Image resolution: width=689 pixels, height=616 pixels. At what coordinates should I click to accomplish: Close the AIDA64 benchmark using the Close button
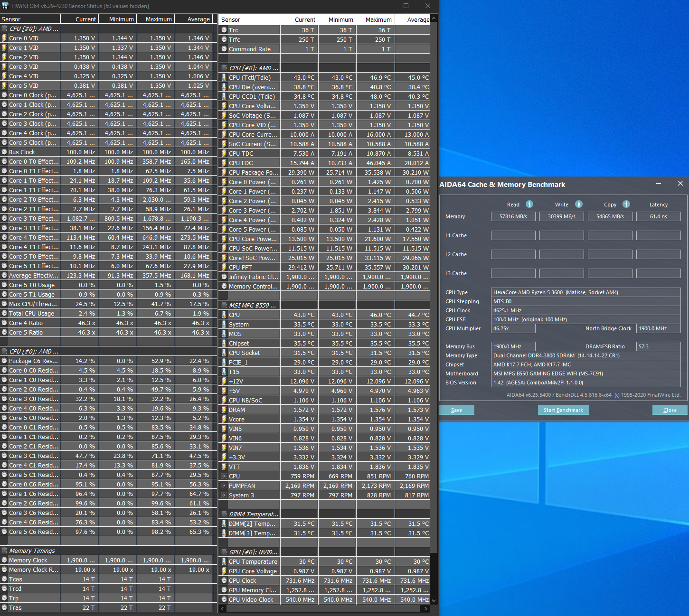point(670,410)
